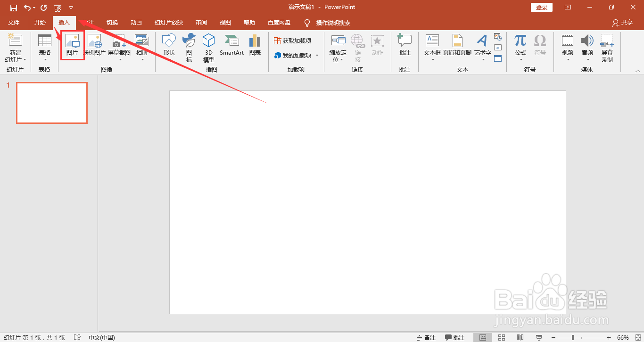644x342 pixels.
Task: Undo the last action
Action: [27, 8]
